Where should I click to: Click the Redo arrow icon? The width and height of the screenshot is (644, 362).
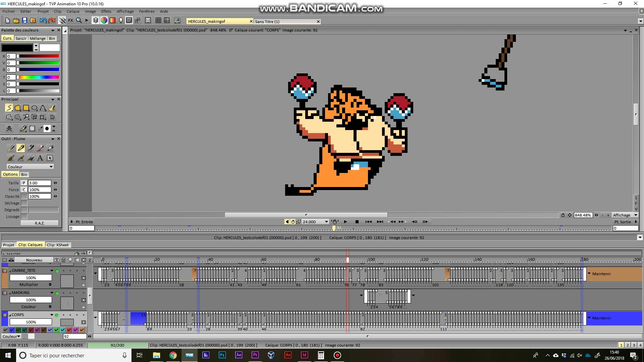52,20
